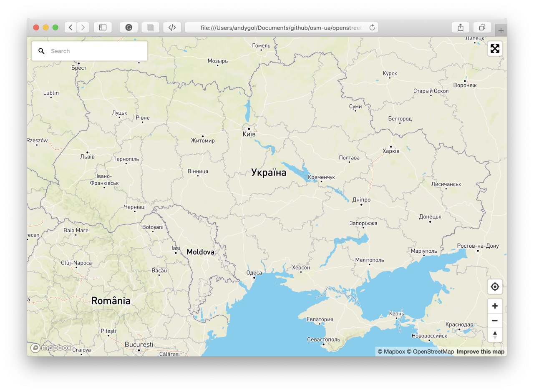
Task: Click the Севастополь city label
Action: tap(323, 339)
